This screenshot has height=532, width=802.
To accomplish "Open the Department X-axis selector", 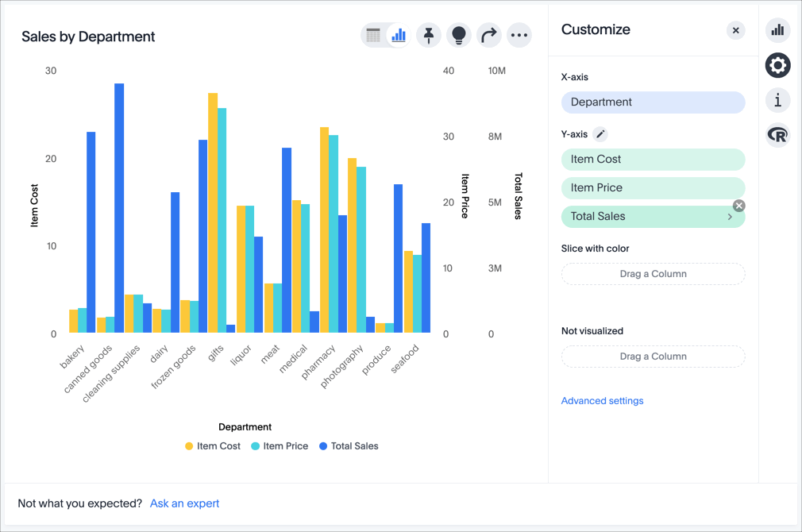I will point(653,102).
